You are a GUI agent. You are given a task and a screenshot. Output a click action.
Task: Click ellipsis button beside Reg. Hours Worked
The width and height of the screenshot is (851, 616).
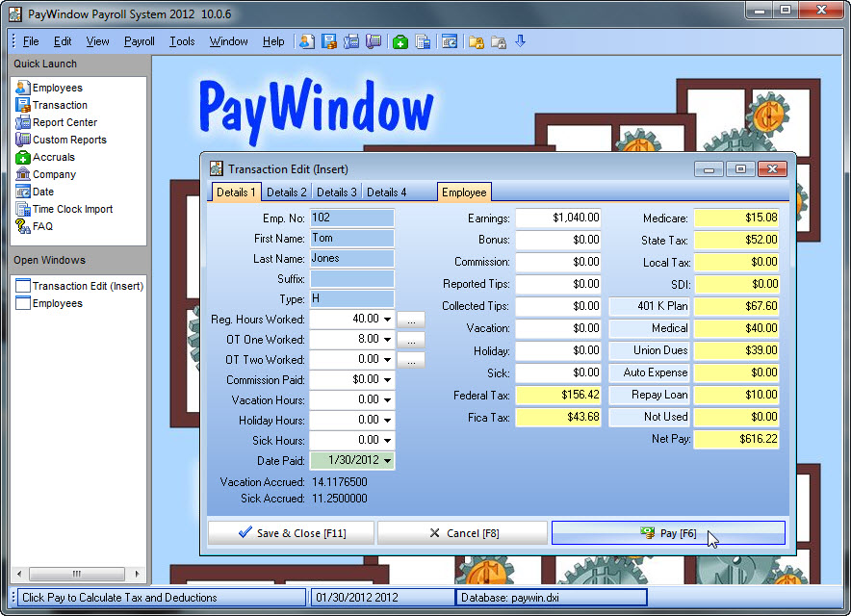coord(411,320)
